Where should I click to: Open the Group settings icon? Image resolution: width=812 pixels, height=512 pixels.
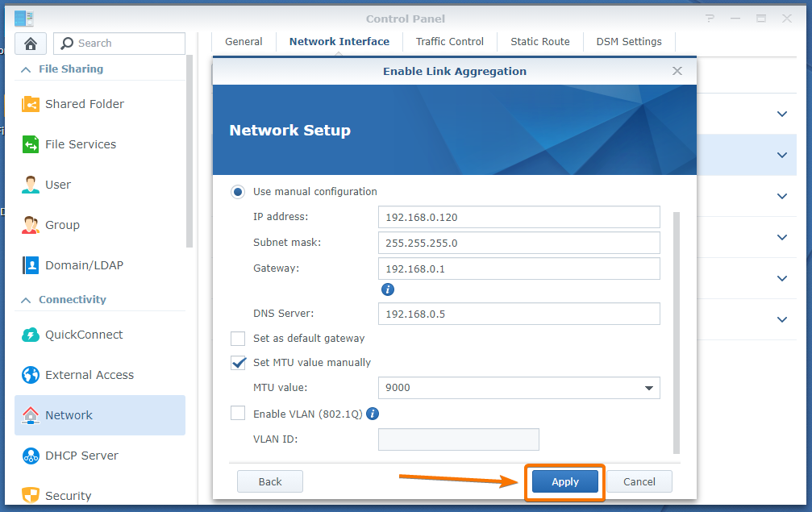(31, 225)
